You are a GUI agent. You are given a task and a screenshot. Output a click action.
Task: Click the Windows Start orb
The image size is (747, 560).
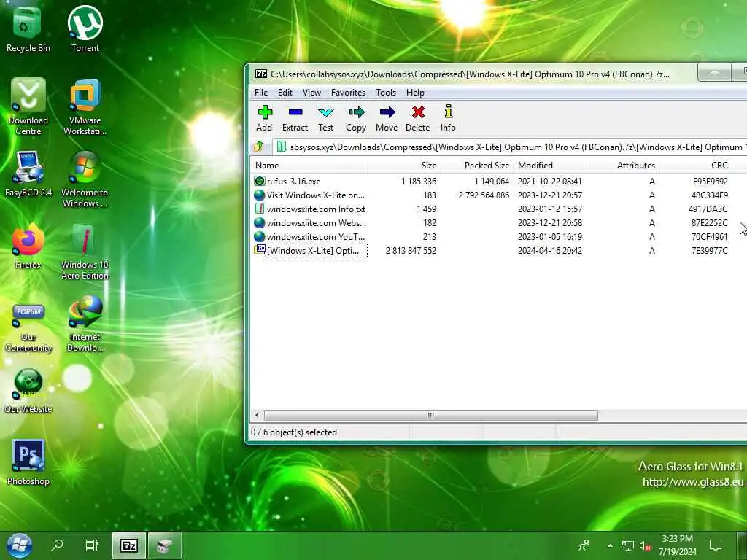[x=19, y=545]
